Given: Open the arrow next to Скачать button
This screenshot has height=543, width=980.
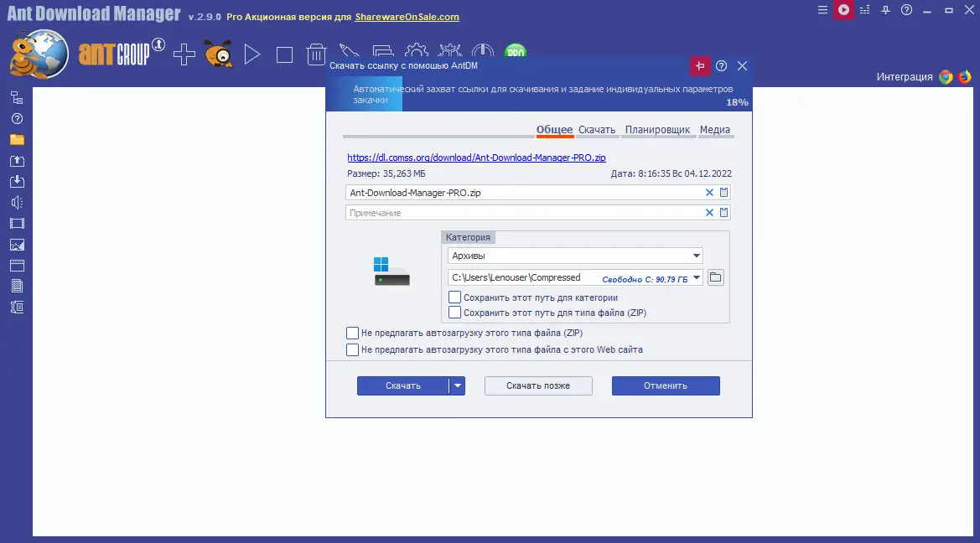Looking at the screenshot, I should [458, 385].
